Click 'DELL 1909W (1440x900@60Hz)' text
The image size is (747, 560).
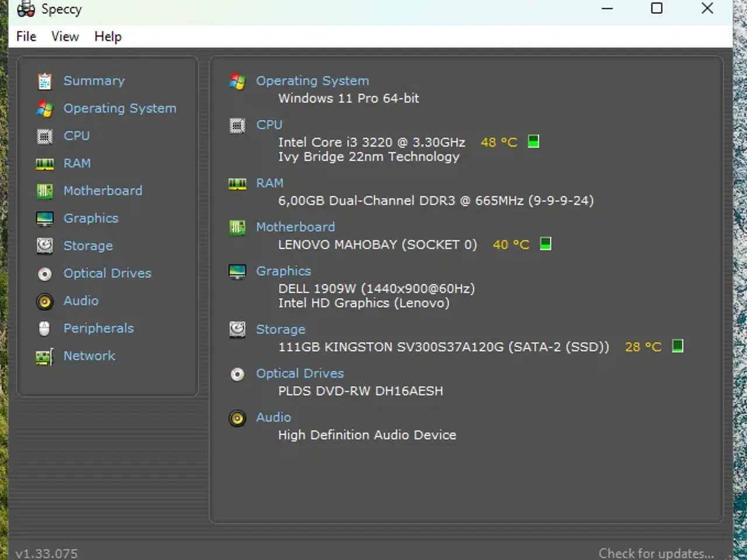(x=376, y=289)
